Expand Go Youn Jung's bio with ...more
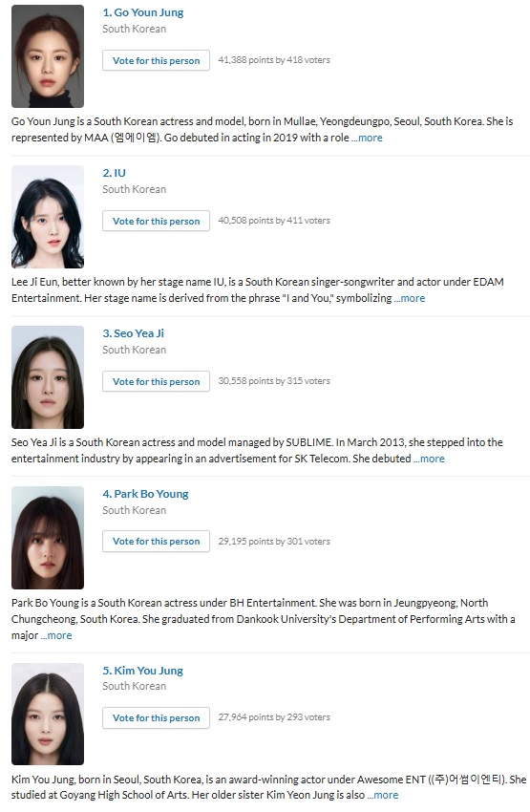This screenshot has width=530, height=812. coord(367,138)
